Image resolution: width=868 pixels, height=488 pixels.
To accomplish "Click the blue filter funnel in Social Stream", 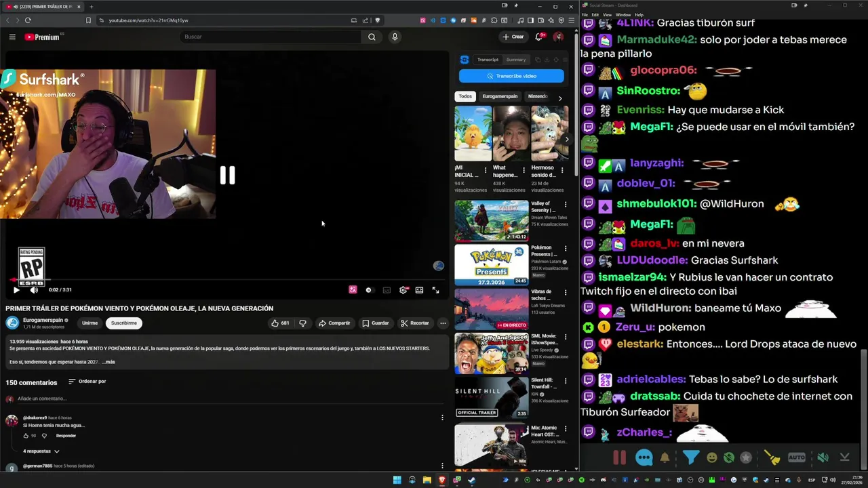I will (690, 457).
